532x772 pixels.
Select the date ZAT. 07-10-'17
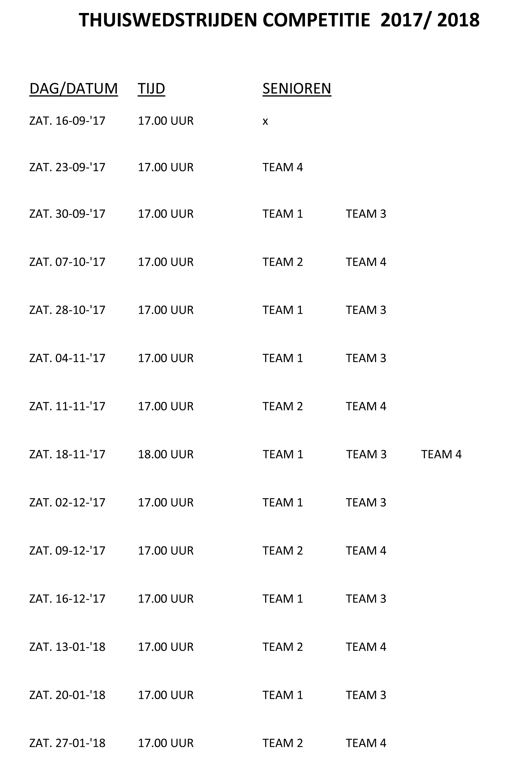[67, 262]
